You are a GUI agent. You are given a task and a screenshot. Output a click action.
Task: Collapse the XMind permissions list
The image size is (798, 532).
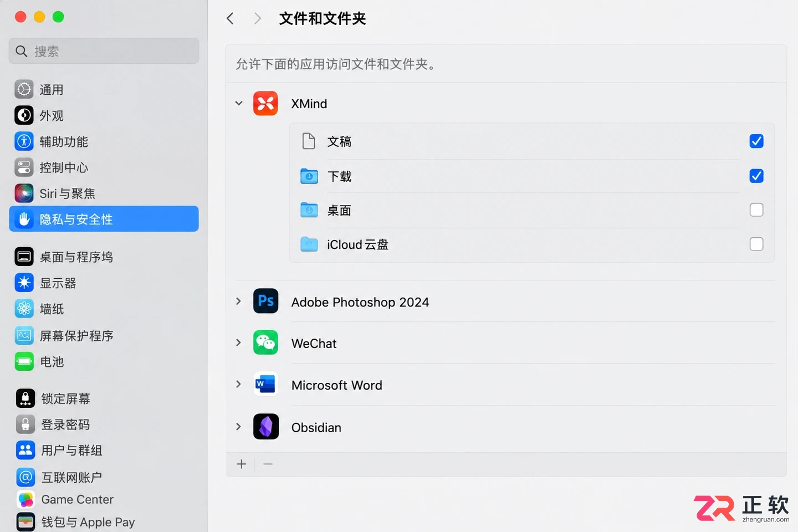click(239, 104)
